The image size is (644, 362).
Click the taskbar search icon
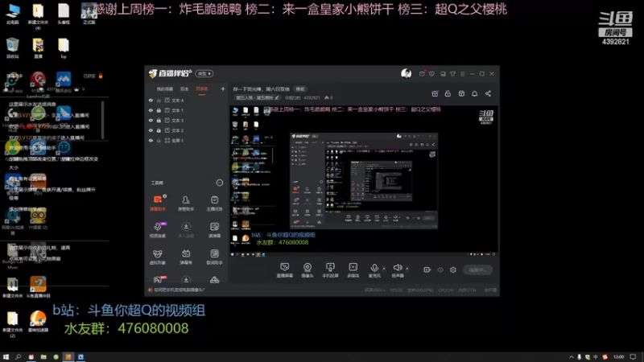(18, 357)
